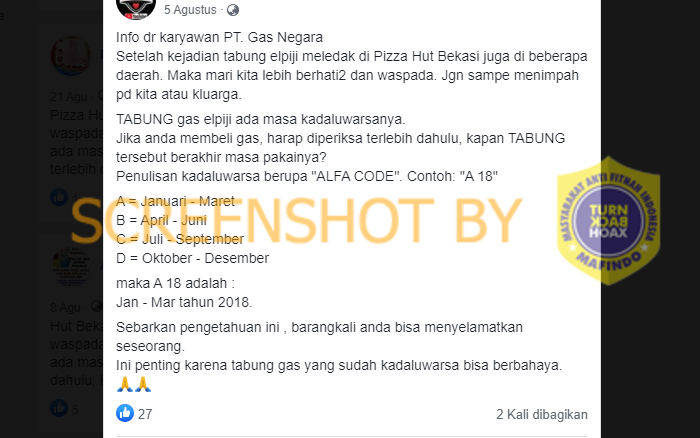Click the blue like reaction icon beside 27
Viewport: 700px width, 438px height.
point(125,413)
